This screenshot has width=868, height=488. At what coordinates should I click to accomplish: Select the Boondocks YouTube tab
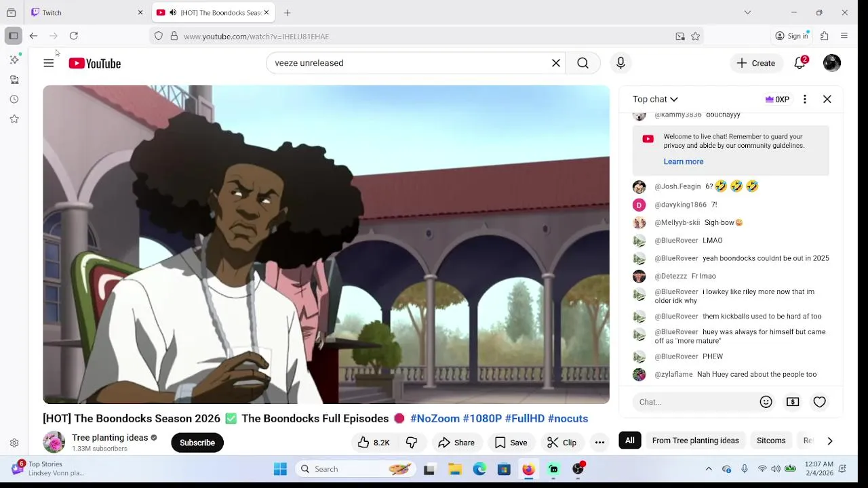click(212, 12)
